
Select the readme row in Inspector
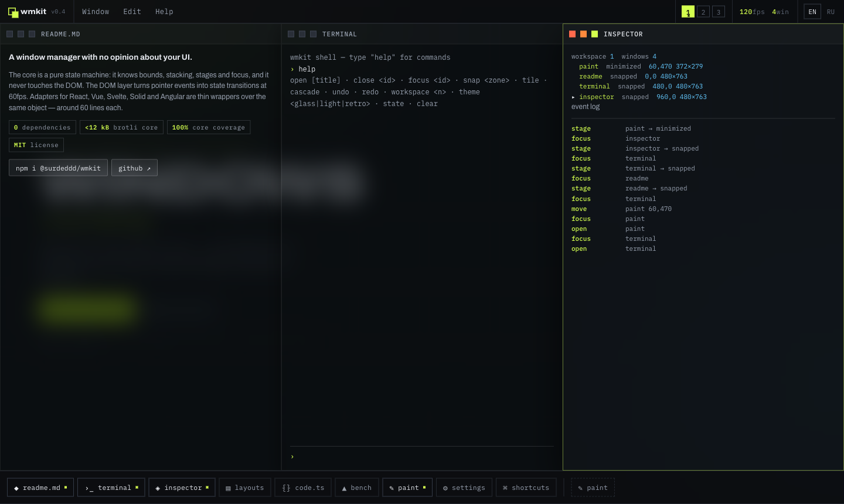point(703,76)
